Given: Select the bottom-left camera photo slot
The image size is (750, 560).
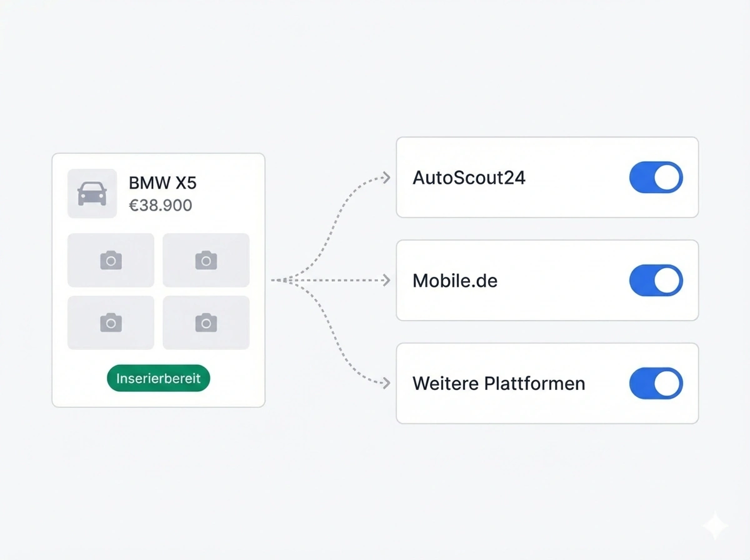Looking at the screenshot, I should click(x=111, y=322).
